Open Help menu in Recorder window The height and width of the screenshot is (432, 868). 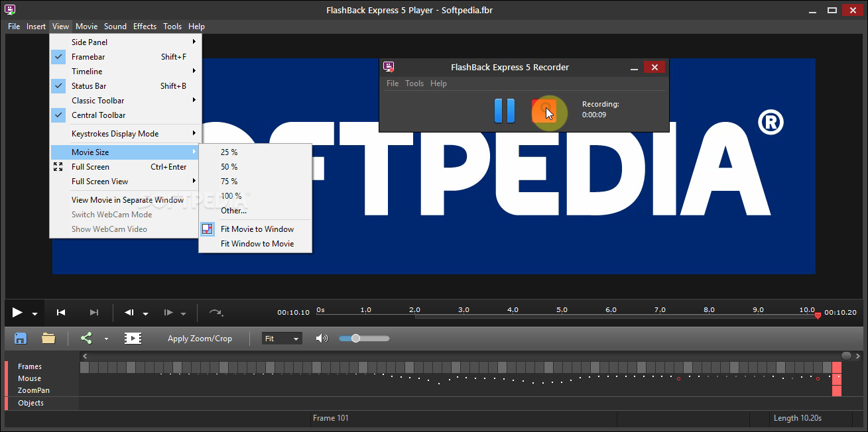tap(438, 83)
